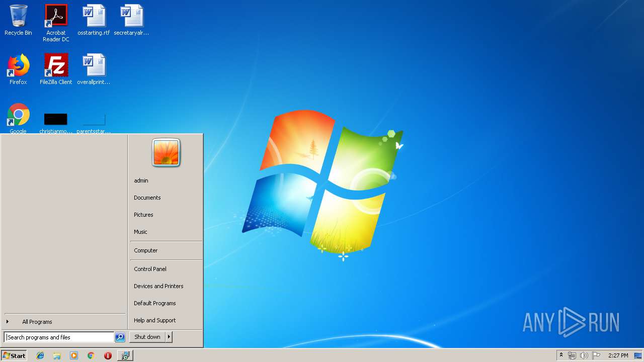Open Default Programs
Screen dimensions: 644x362
pos(166,303)
